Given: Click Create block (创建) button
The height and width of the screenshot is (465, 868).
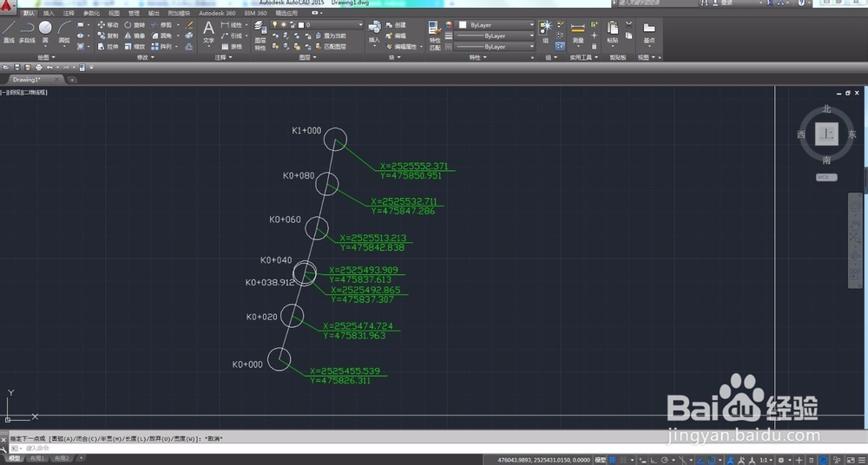Looking at the screenshot, I should (395, 25).
